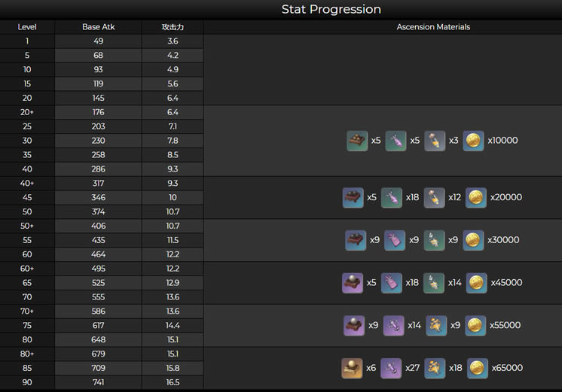This screenshot has height=392, width=562.
Task: Select the 20+ level row
Action: click(102, 112)
